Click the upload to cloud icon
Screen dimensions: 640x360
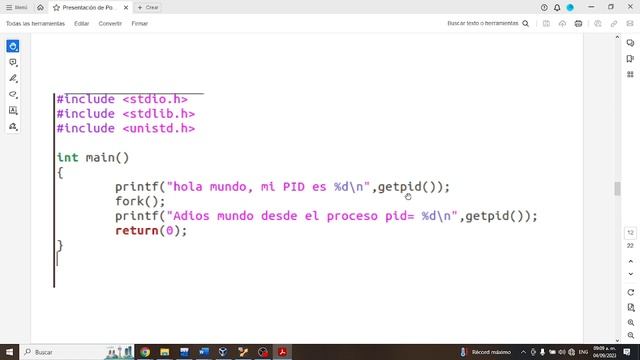[562, 24]
